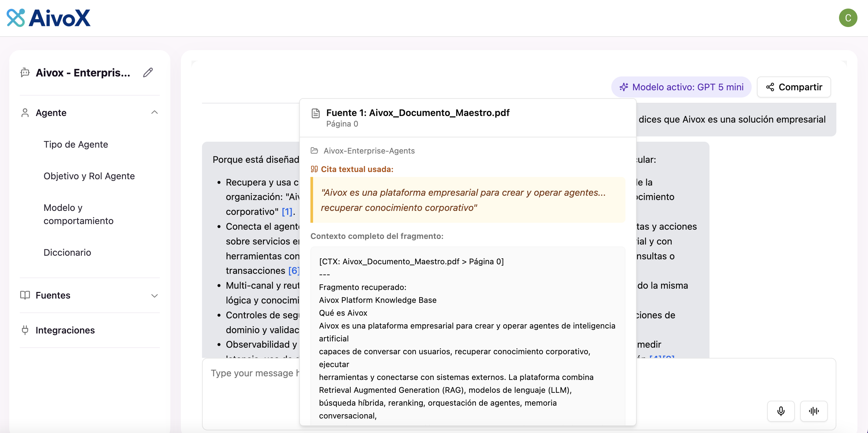Click the document icon next to Fuente 1
The height and width of the screenshot is (433, 868).
click(x=315, y=113)
